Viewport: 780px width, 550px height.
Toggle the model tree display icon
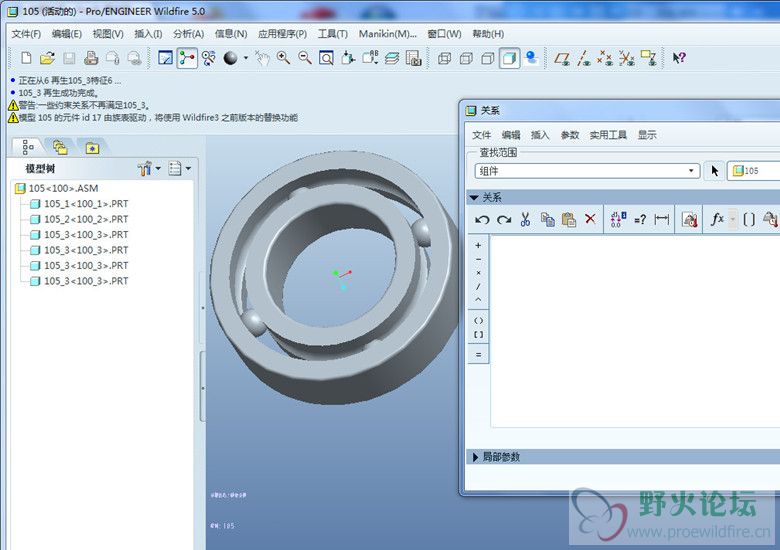[x=187, y=58]
